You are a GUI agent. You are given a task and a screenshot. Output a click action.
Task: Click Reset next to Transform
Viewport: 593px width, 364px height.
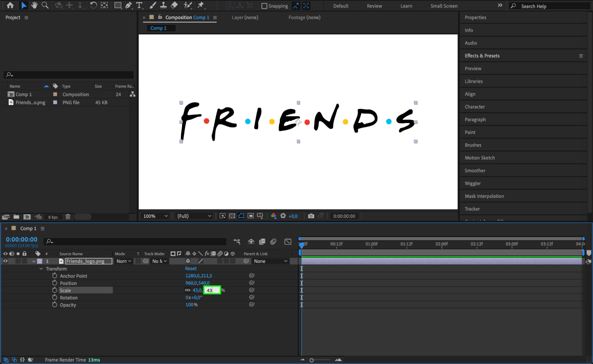coord(191,269)
